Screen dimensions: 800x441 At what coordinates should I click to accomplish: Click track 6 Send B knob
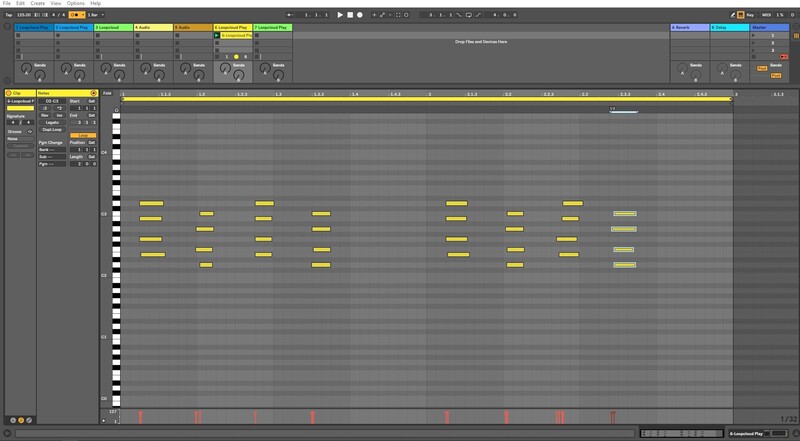[x=239, y=76]
